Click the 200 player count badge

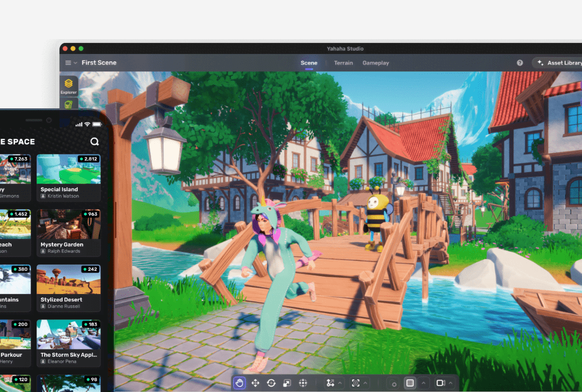point(20,324)
